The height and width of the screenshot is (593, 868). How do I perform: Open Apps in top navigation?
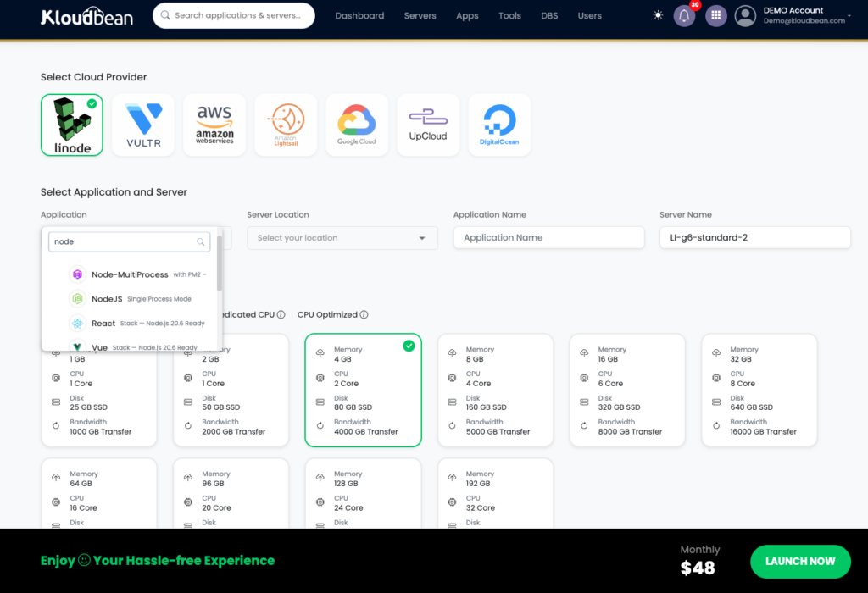467,15
